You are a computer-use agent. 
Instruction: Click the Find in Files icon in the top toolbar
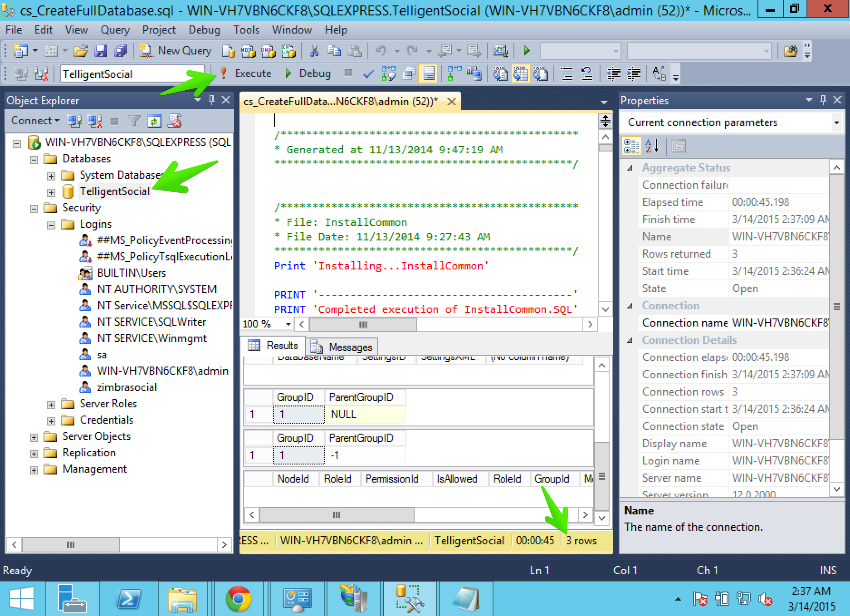click(790, 51)
